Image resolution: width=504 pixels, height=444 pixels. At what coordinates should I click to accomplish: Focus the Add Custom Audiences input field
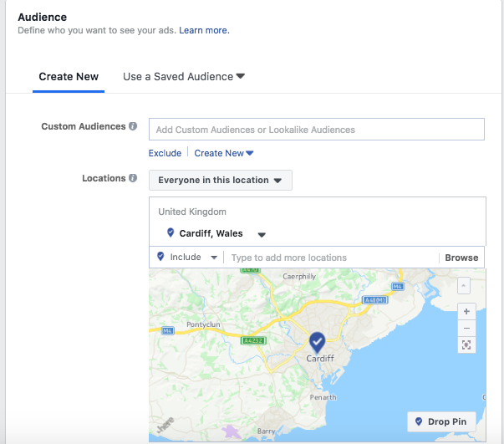tap(316, 130)
